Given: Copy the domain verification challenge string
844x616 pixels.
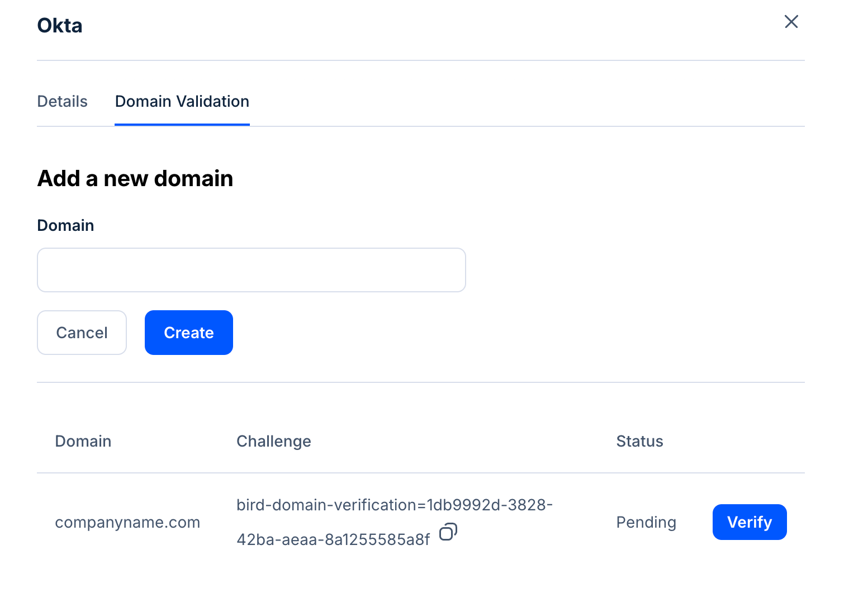Looking at the screenshot, I should tap(448, 532).
